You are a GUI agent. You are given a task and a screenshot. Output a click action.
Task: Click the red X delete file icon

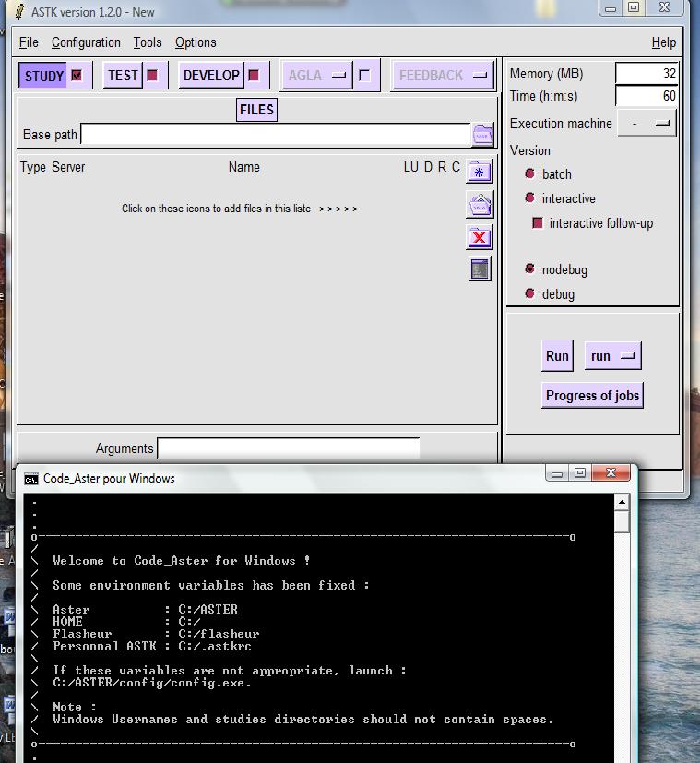[x=480, y=237]
